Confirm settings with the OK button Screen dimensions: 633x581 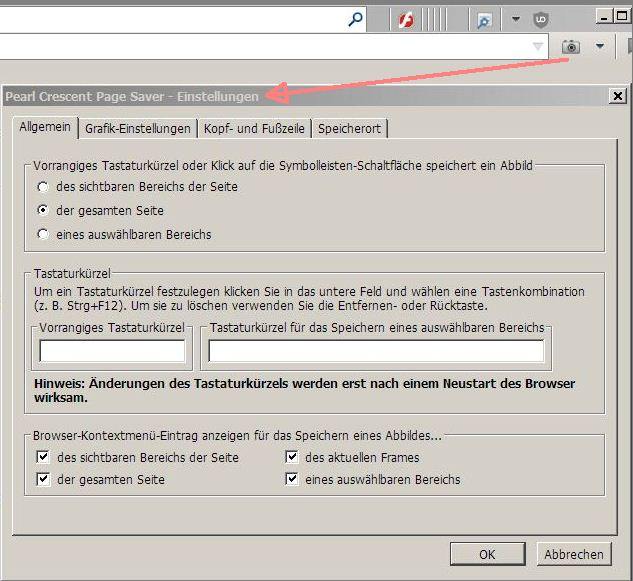488,554
